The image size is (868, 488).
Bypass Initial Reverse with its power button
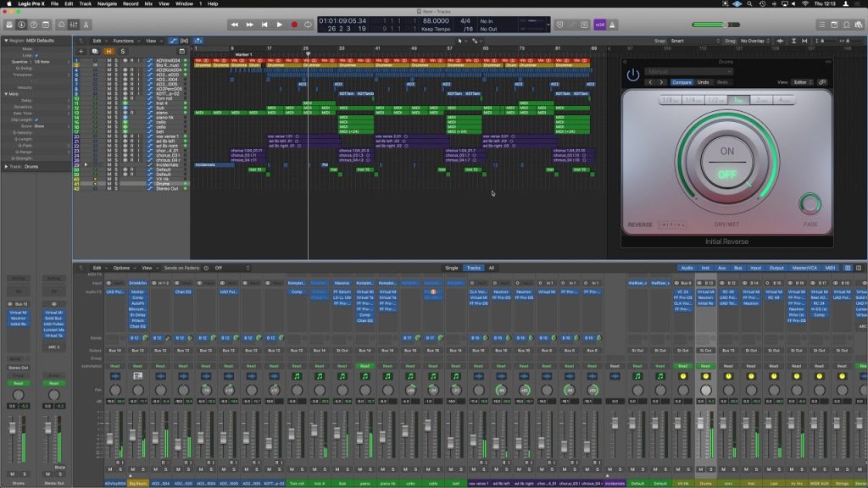coord(633,74)
